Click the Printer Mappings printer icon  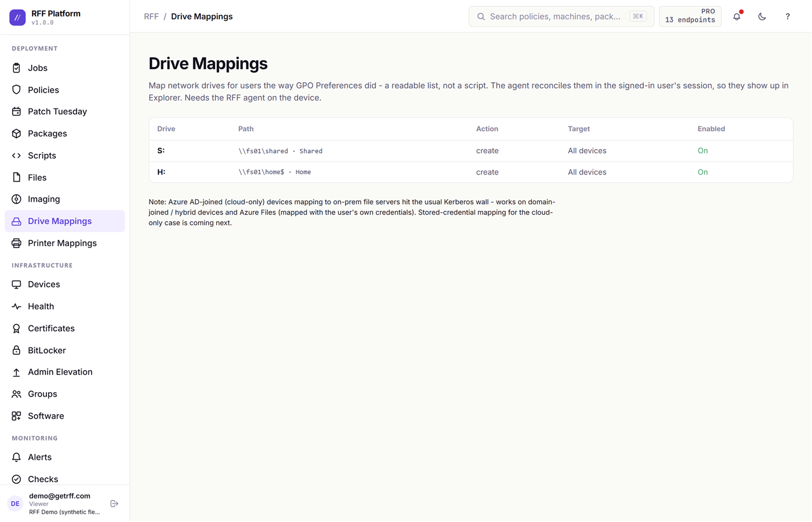coord(16,243)
